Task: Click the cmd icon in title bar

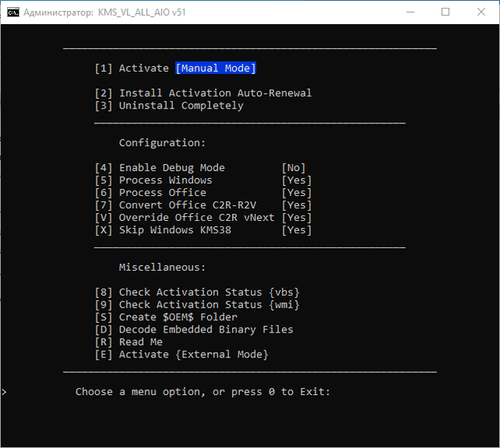Action: point(12,12)
